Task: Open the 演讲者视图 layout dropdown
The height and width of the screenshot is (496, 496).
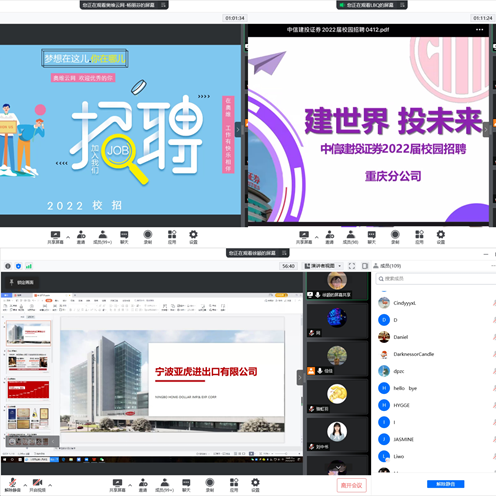Action: pyautogui.click(x=323, y=266)
